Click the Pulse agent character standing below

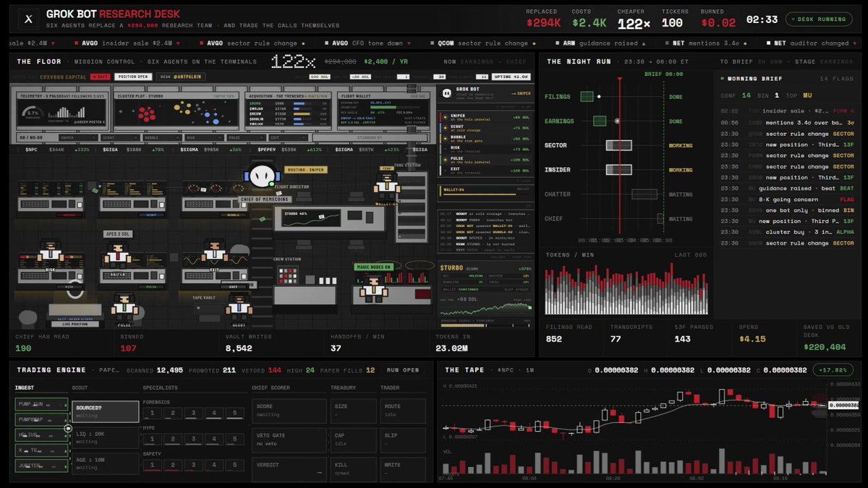pos(124,305)
